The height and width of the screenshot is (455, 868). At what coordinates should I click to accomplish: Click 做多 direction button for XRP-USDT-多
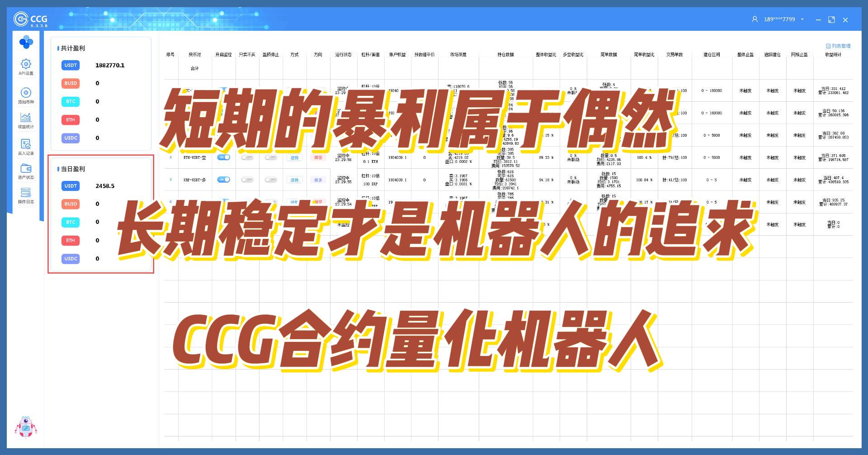[318, 180]
